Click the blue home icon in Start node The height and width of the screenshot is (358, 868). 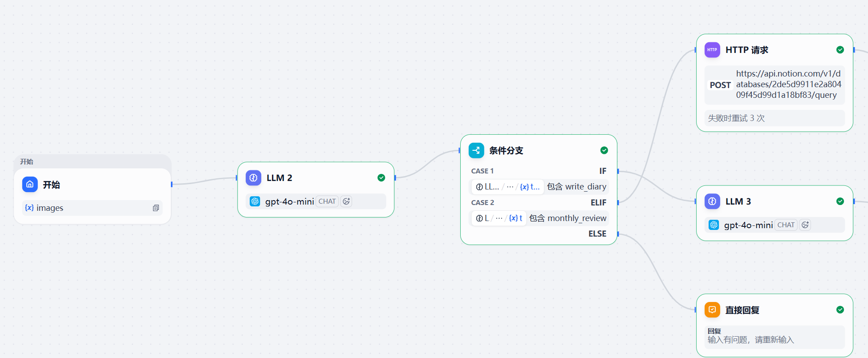[x=30, y=184]
